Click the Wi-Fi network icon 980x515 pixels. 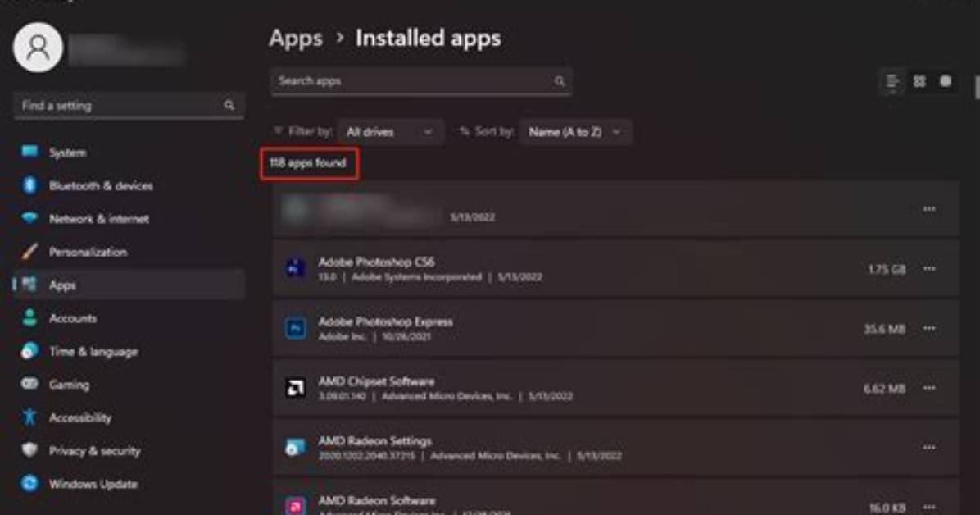[x=29, y=218]
